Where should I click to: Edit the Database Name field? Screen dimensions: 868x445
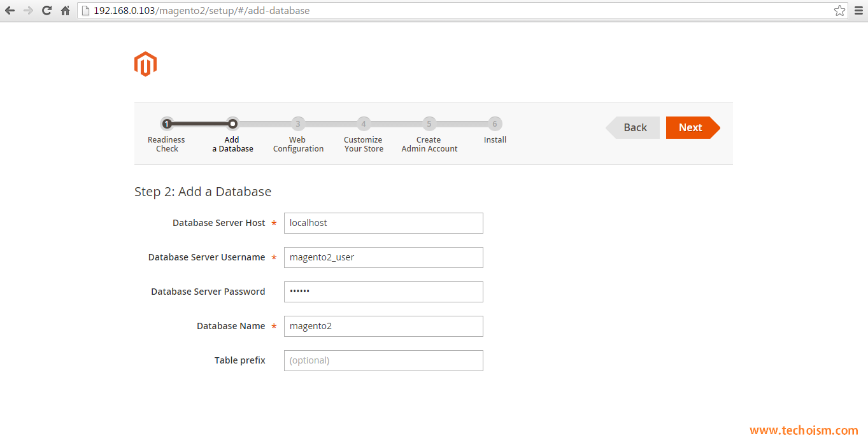383,326
